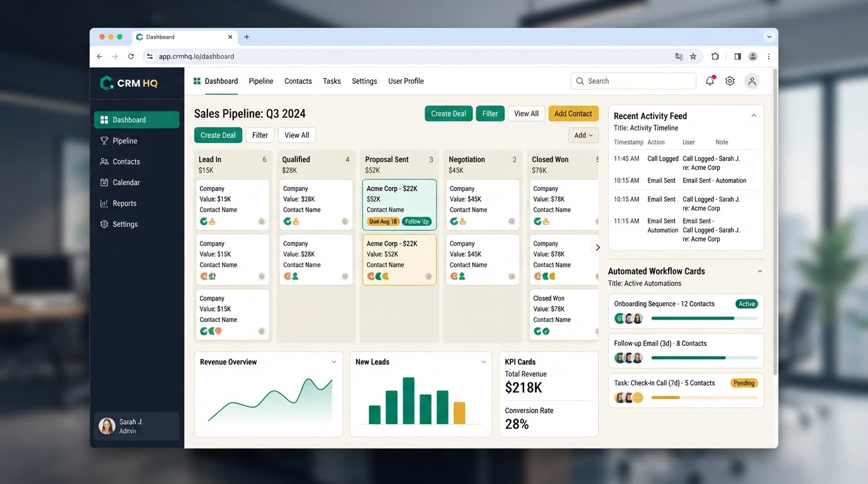Click Create Deal below the pipeline title
Screen dimensions: 868x484
pyautogui.click(x=218, y=135)
